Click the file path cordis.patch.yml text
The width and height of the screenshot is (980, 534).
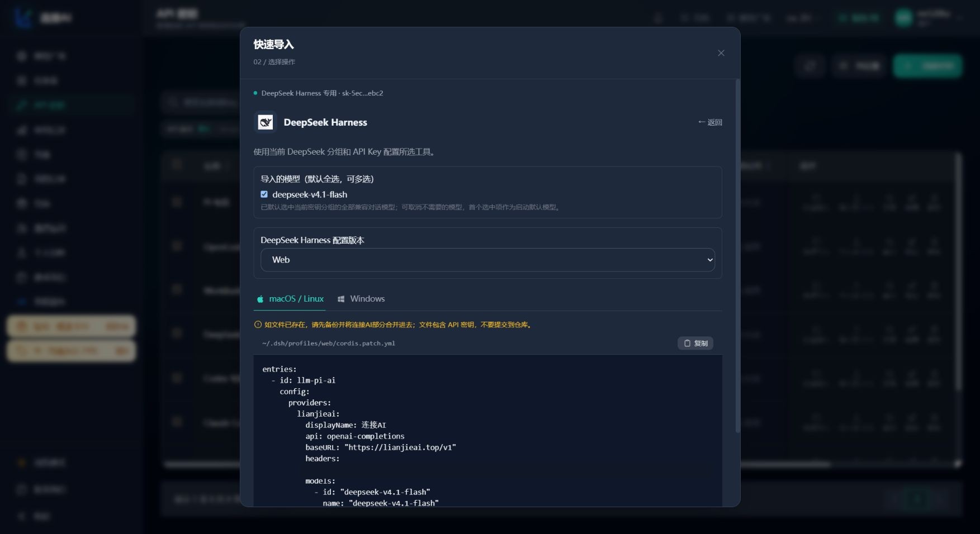point(329,344)
